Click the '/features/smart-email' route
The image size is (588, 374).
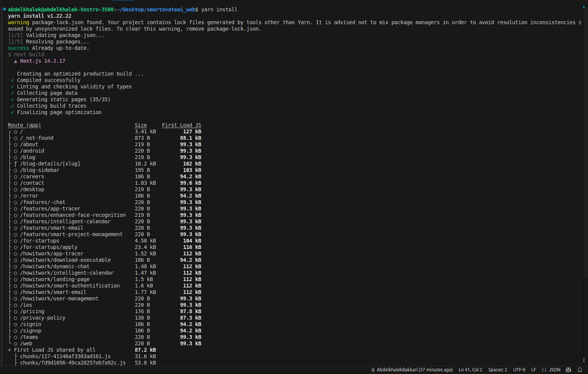coord(52,228)
